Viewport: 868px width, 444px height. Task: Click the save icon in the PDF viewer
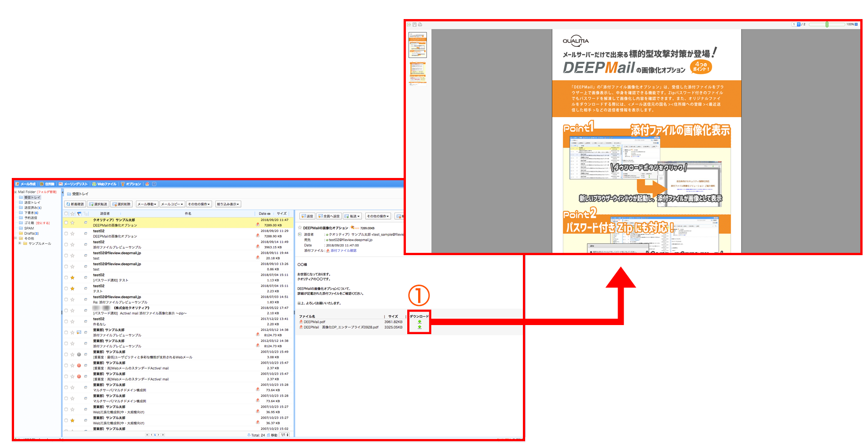(414, 25)
